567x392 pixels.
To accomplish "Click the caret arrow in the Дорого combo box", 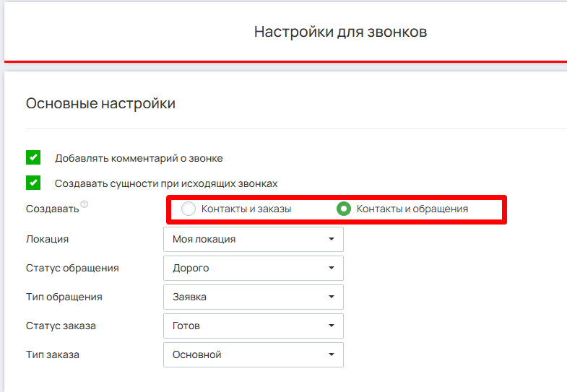I will pos(331,268).
